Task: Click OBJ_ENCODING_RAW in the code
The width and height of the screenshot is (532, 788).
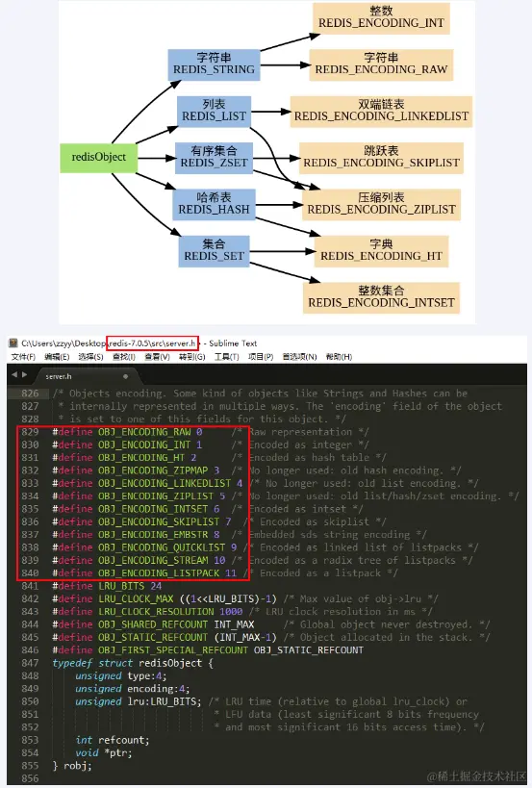Action: [144, 432]
